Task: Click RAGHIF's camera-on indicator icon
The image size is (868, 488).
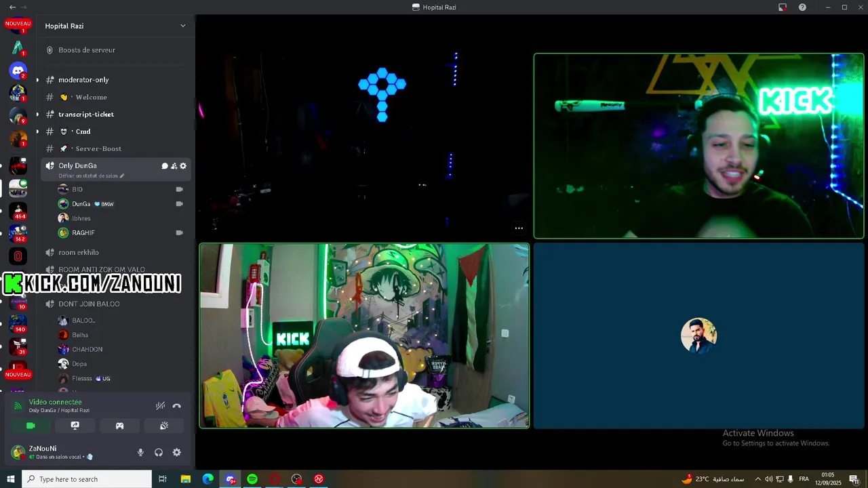Action: tap(180, 232)
